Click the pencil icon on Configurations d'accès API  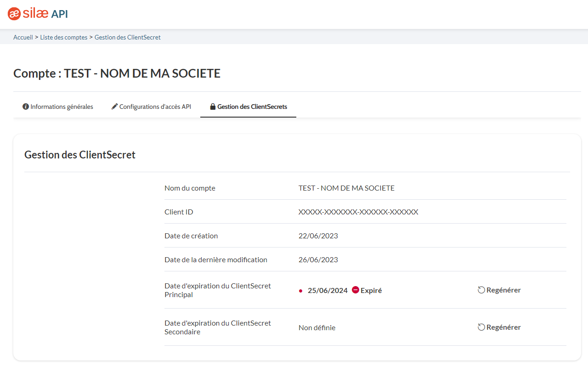pyautogui.click(x=114, y=106)
